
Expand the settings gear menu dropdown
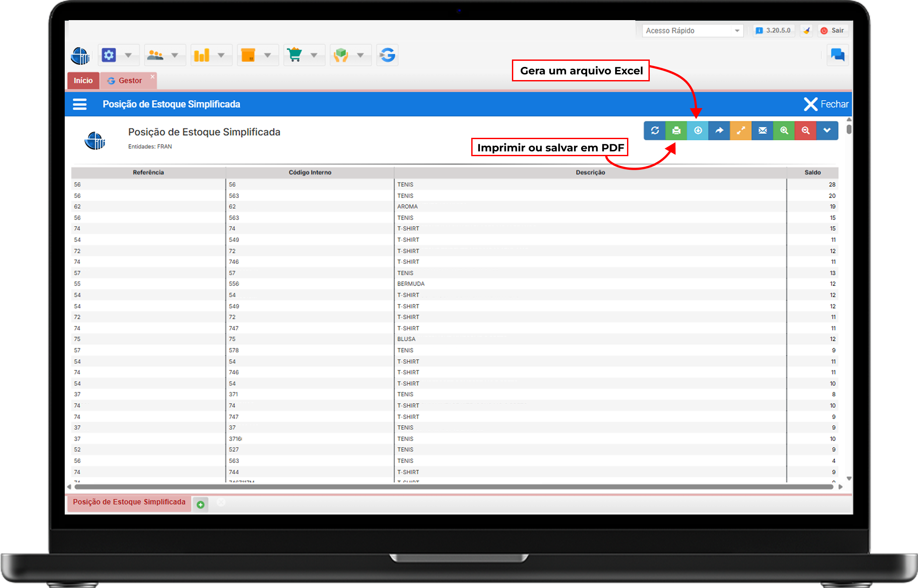click(128, 55)
